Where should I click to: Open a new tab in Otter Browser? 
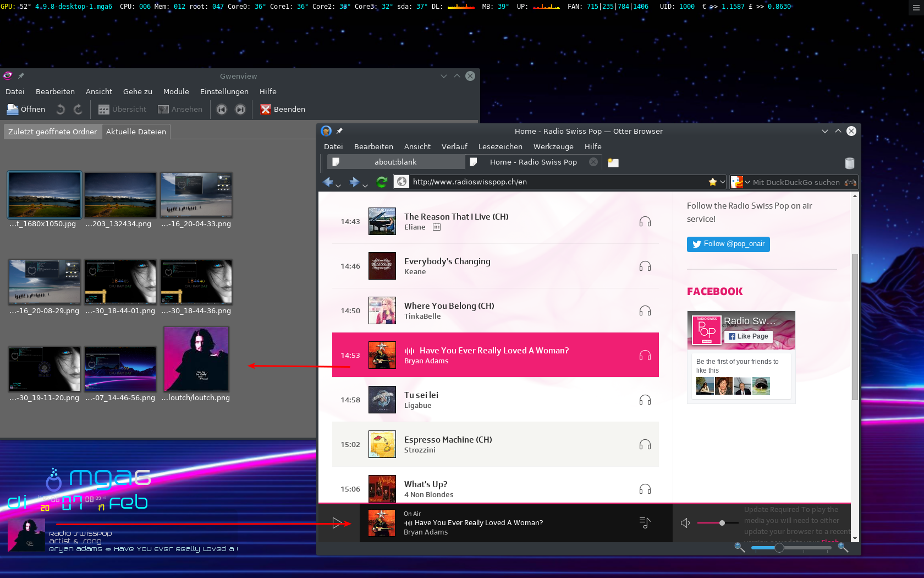point(613,162)
